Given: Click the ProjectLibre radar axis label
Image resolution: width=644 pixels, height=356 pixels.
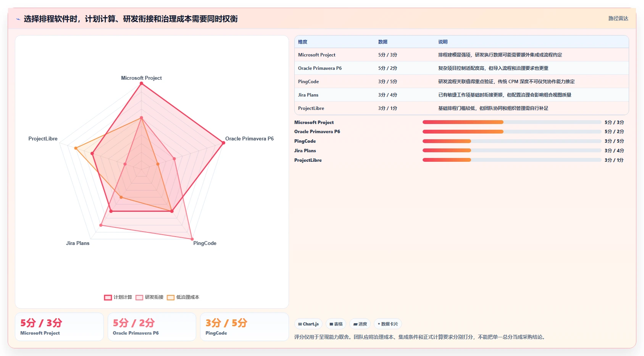Looking at the screenshot, I should [x=43, y=139].
